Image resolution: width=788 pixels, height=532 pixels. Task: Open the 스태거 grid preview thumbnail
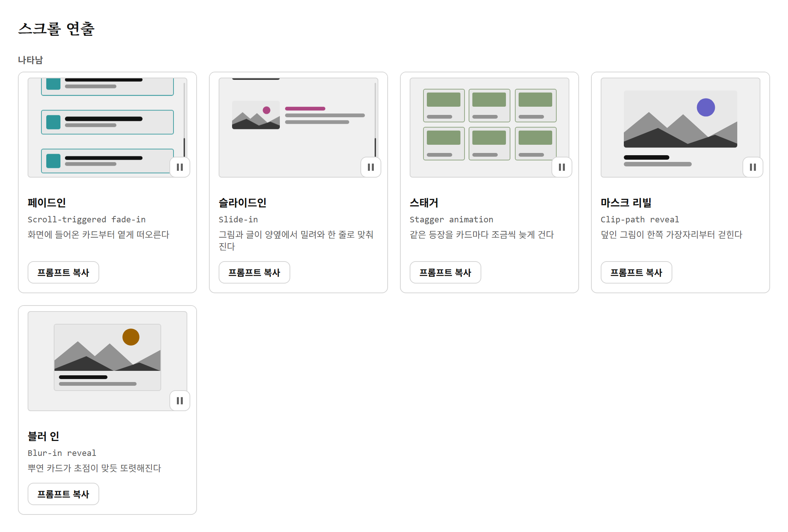click(x=490, y=128)
